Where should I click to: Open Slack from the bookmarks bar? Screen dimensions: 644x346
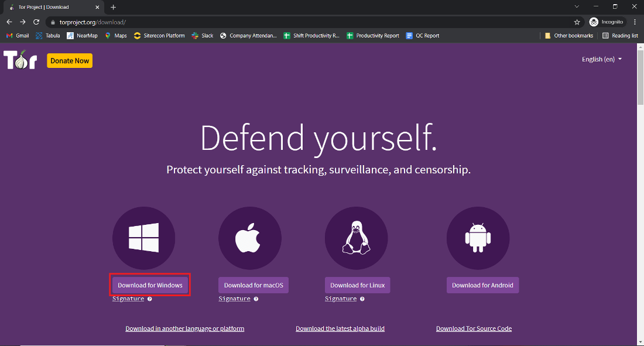coord(202,35)
